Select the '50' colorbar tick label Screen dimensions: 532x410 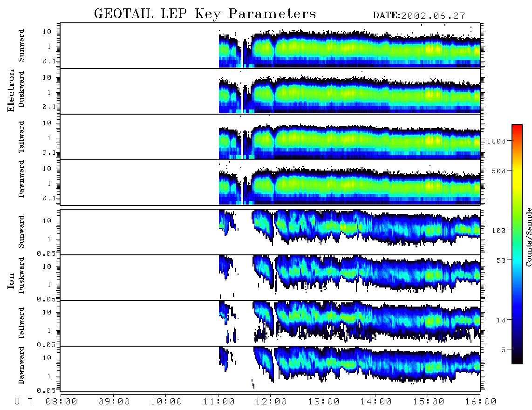[x=501, y=260]
